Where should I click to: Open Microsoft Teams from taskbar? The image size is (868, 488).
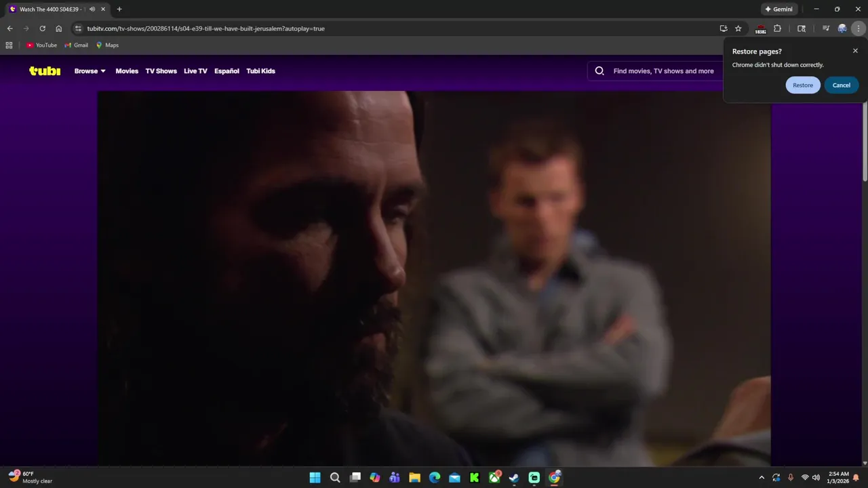pyautogui.click(x=395, y=477)
